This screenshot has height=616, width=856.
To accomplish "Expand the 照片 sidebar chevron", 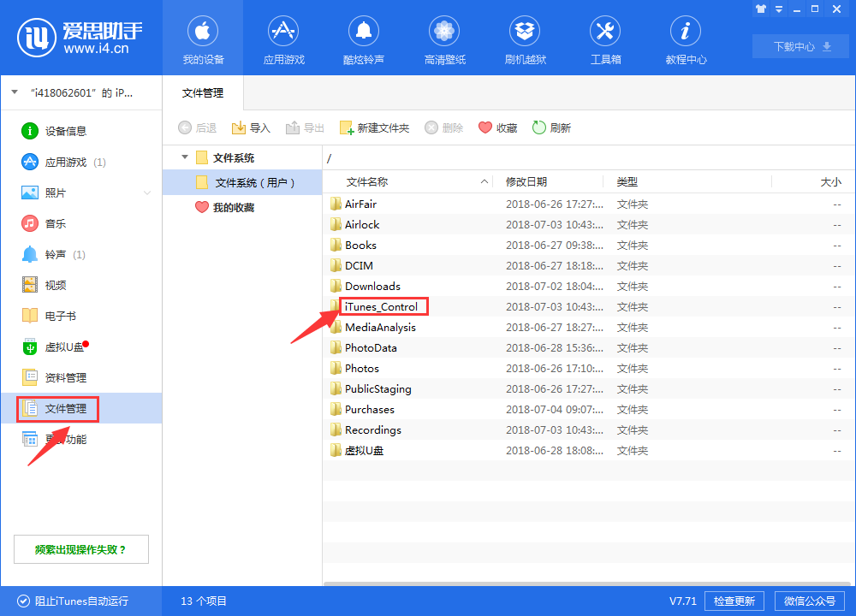I will (146, 193).
